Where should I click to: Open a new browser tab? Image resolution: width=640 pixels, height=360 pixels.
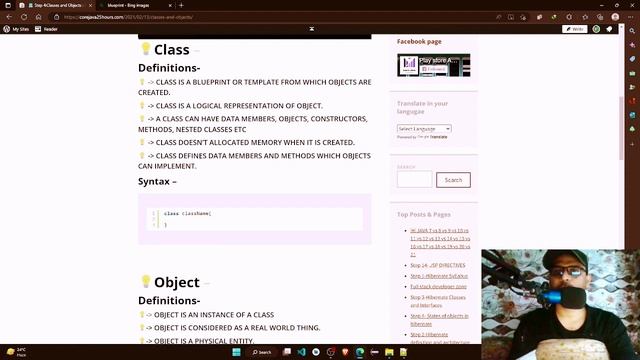181,5
